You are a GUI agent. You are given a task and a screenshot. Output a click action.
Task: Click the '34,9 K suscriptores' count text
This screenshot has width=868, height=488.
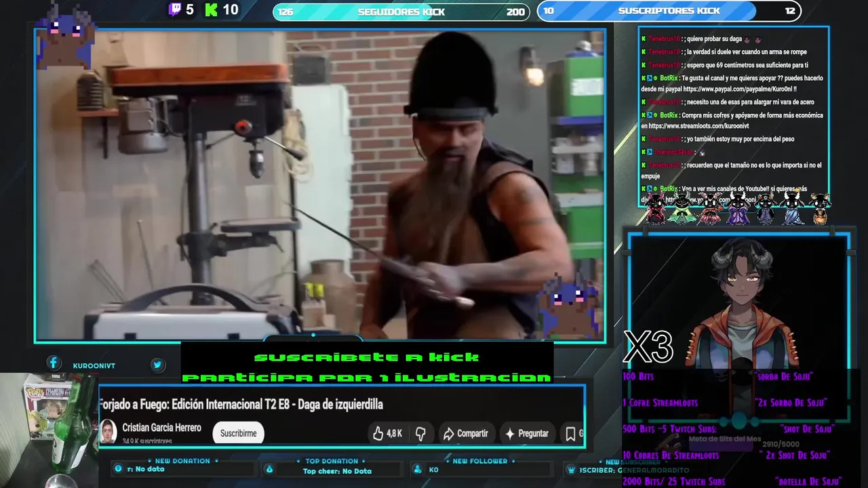tap(147, 441)
